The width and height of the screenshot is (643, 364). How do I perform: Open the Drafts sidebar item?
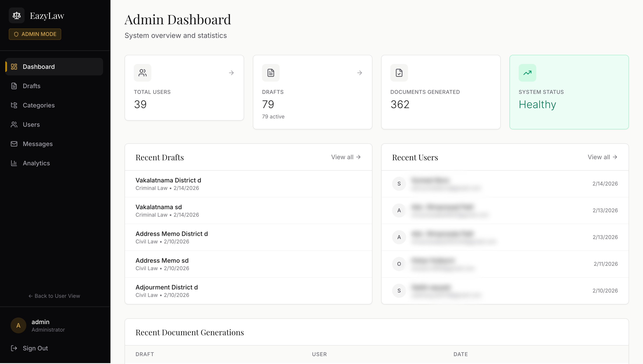[32, 86]
